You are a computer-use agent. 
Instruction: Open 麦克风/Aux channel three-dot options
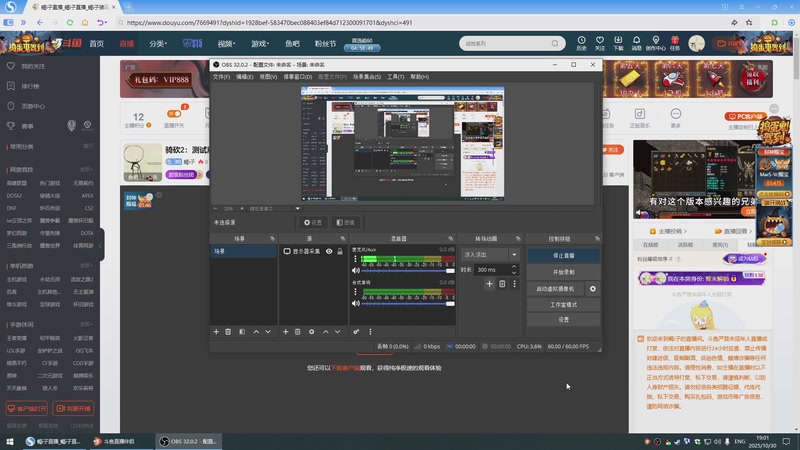tap(356, 259)
